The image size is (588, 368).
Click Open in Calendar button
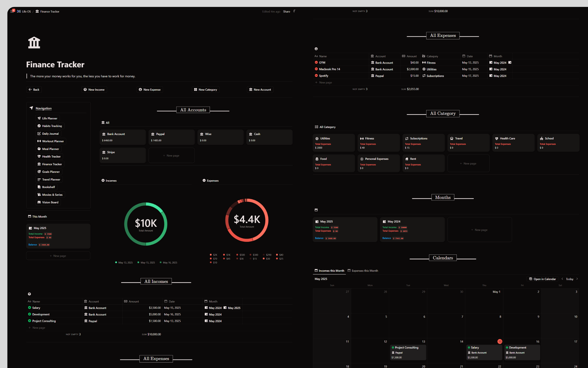point(542,279)
